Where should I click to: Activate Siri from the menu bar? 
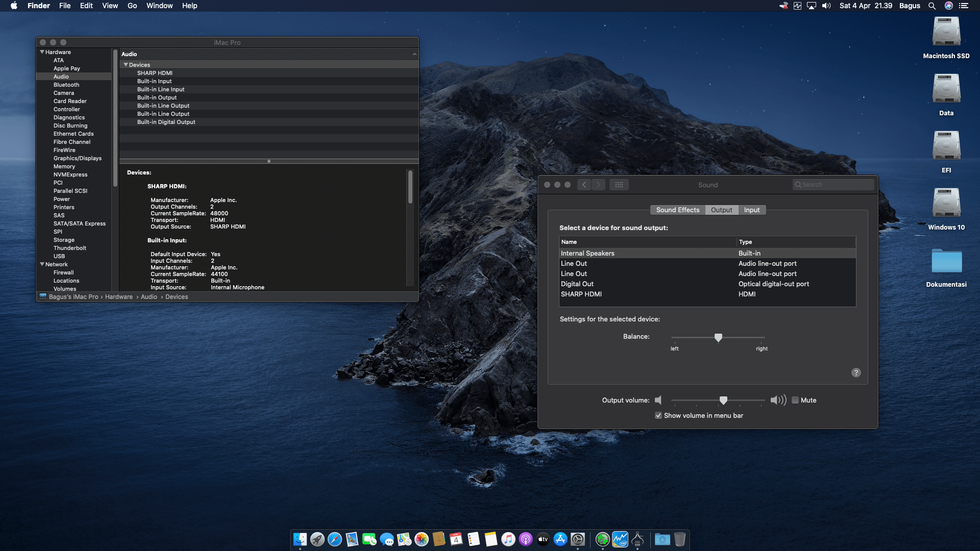point(949,6)
